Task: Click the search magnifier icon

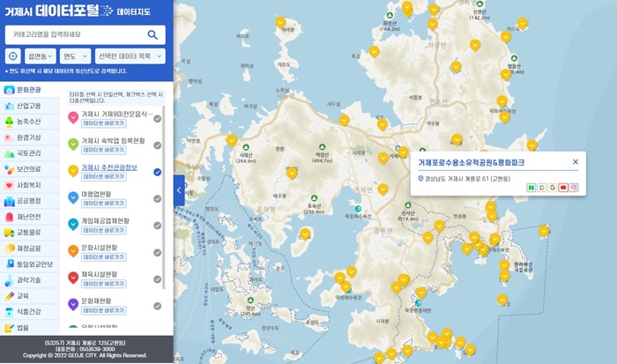Action: click(152, 34)
